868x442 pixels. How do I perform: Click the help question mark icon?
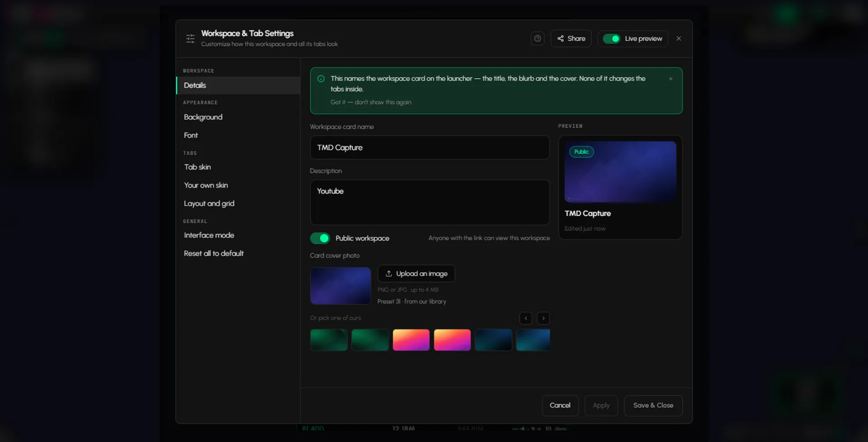coord(538,38)
